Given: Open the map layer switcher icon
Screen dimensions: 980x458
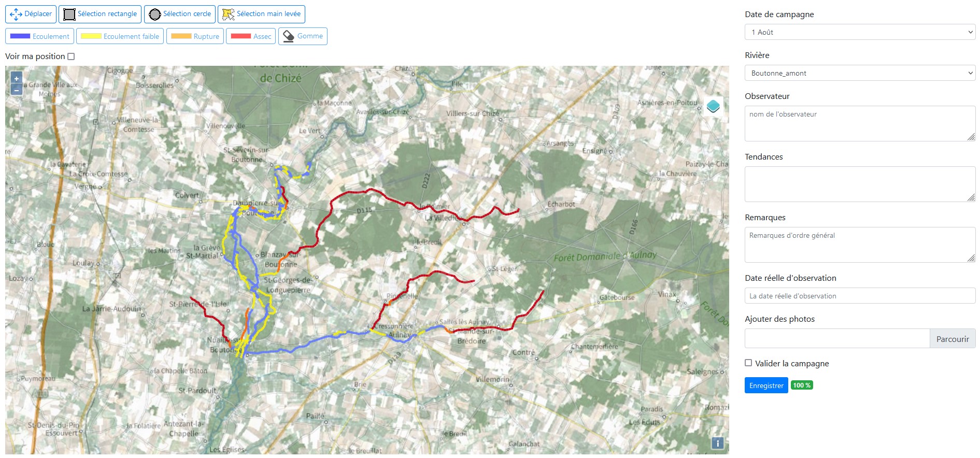Looking at the screenshot, I should point(713,106).
